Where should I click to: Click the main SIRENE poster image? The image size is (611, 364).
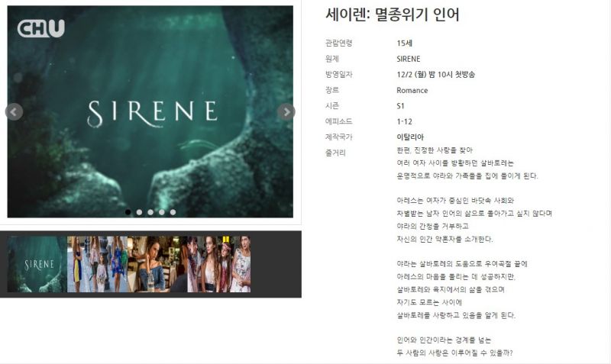(150, 111)
